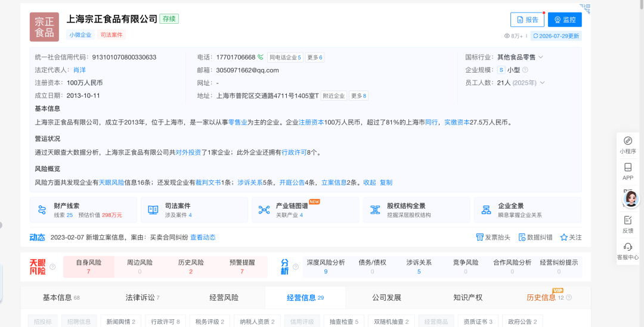Open 同电话企业 5 tag
Viewport: 644px width, 327px height.
285,57
